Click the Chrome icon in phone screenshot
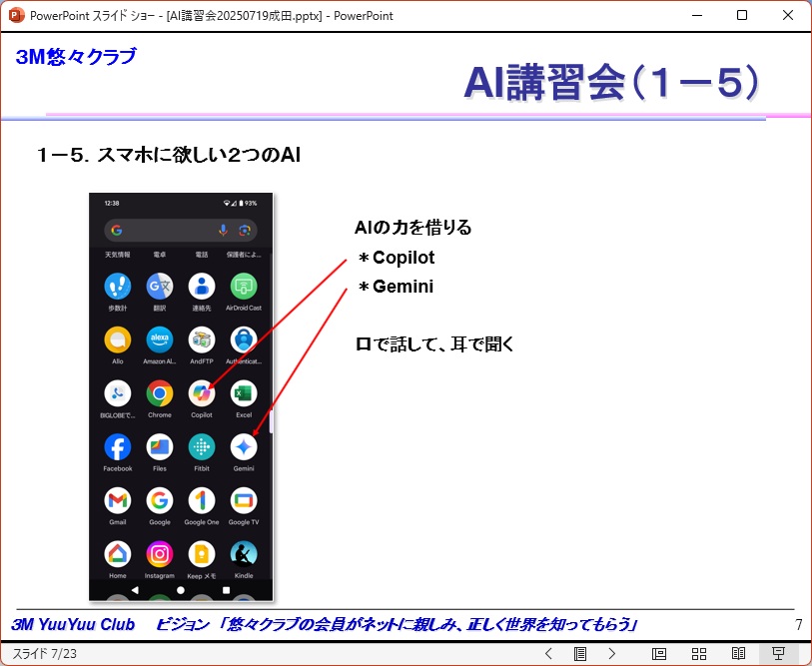This screenshot has width=812, height=666. [x=160, y=393]
